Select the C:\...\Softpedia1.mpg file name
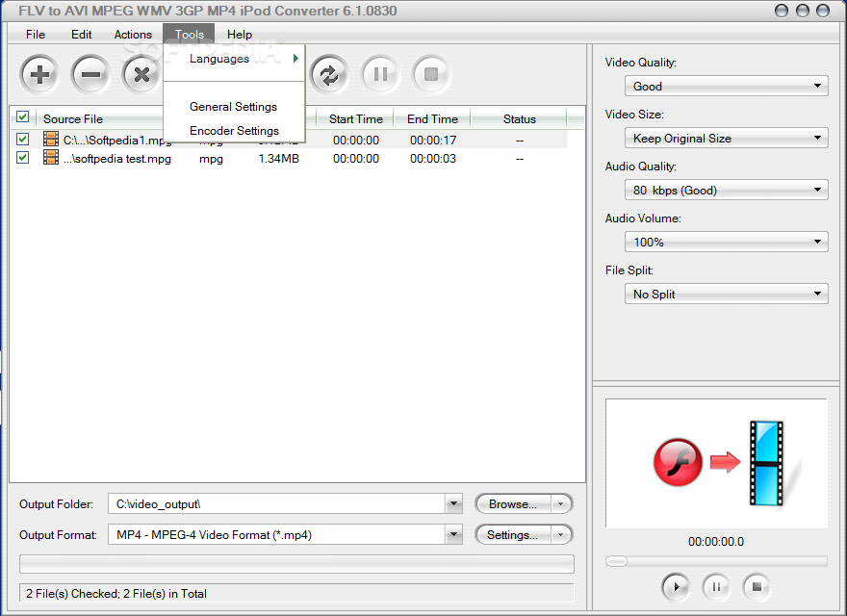 coord(117,141)
